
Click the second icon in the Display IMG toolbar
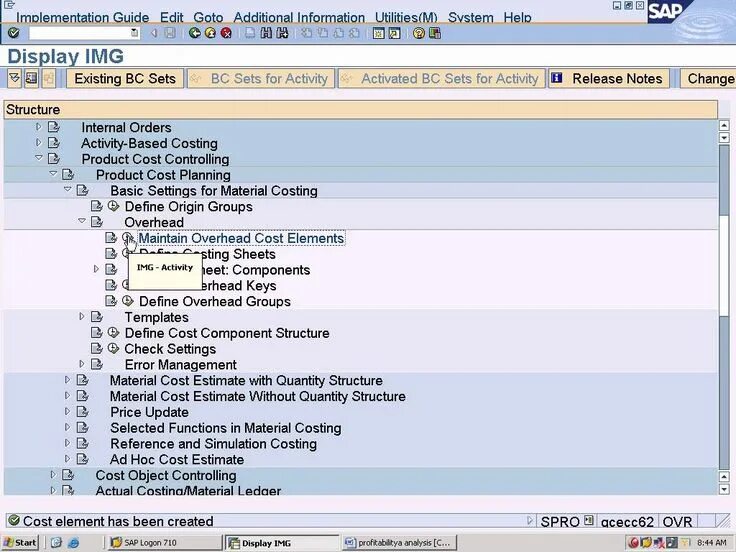[31, 78]
